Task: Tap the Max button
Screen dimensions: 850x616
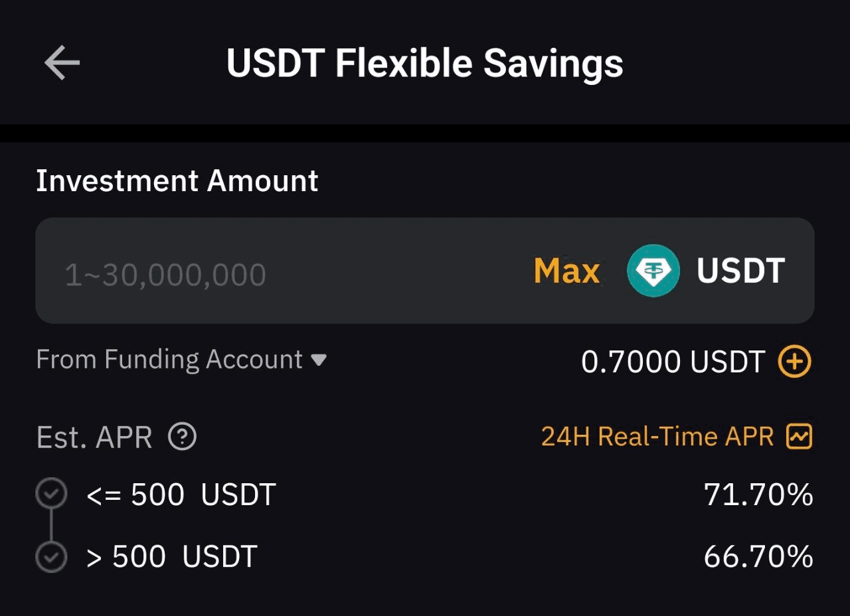Action: coord(566,271)
